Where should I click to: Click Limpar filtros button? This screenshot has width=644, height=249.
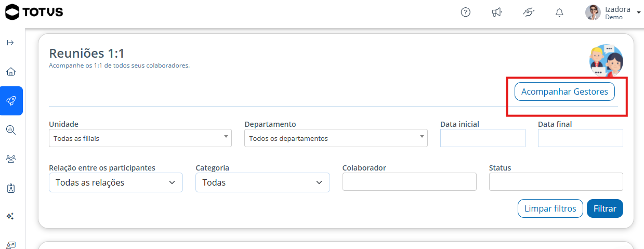click(x=550, y=208)
